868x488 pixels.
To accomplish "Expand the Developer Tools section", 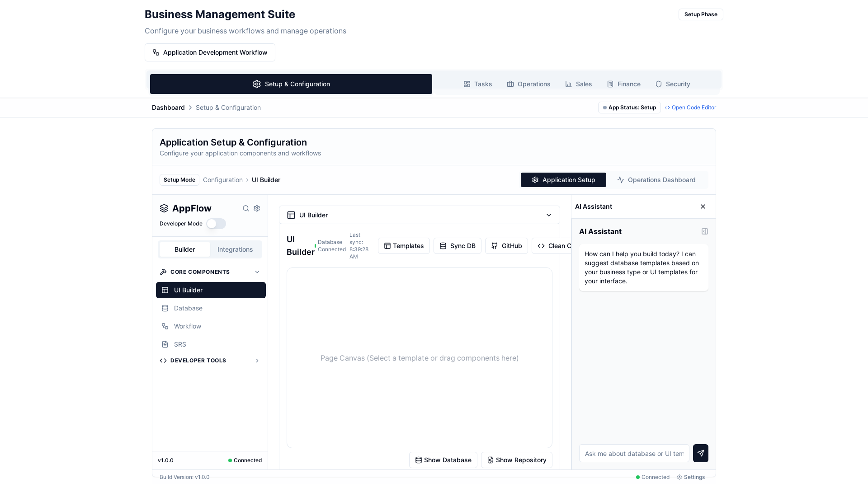I will tap(257, 361).
